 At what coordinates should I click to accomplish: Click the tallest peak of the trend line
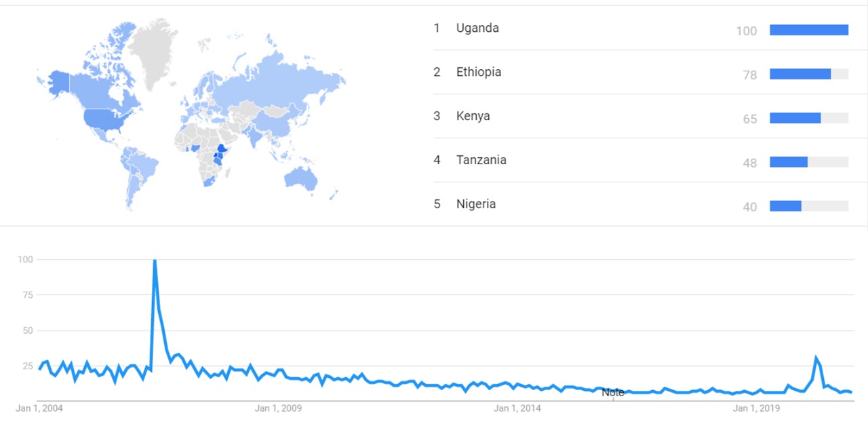(155, 261)
